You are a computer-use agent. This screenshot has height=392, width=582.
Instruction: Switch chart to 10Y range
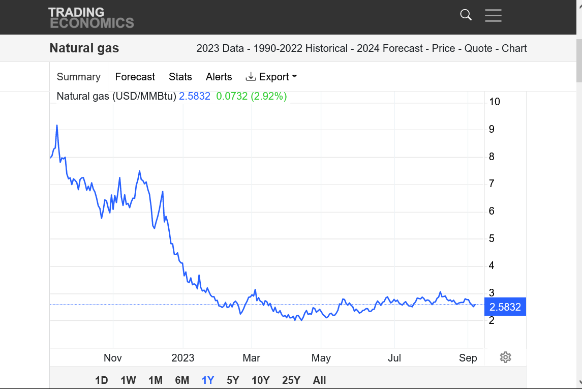pos(260,380)
